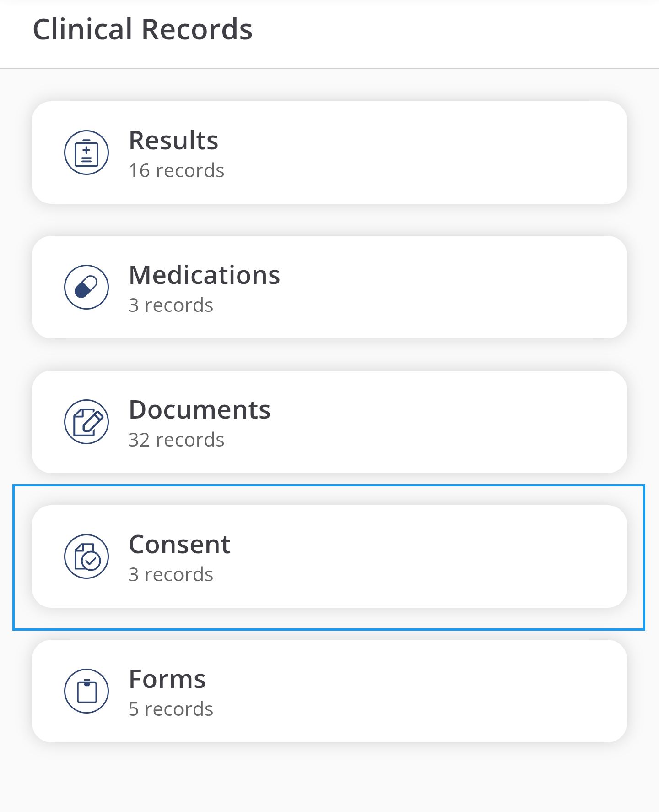Click the "32 records" count under Documents
Screen dimensions: 659x812
pos(176,440)
